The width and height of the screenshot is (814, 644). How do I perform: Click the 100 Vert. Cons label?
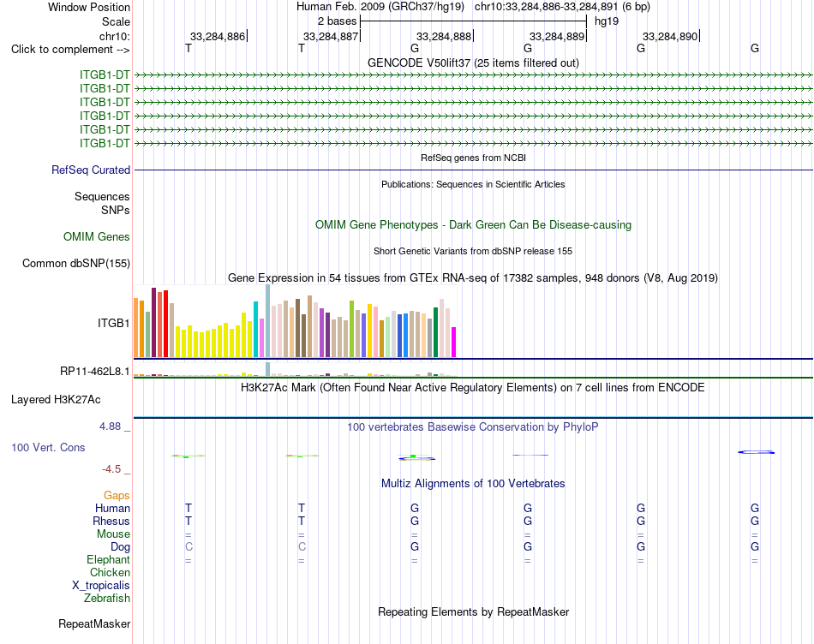pos(48,447)
